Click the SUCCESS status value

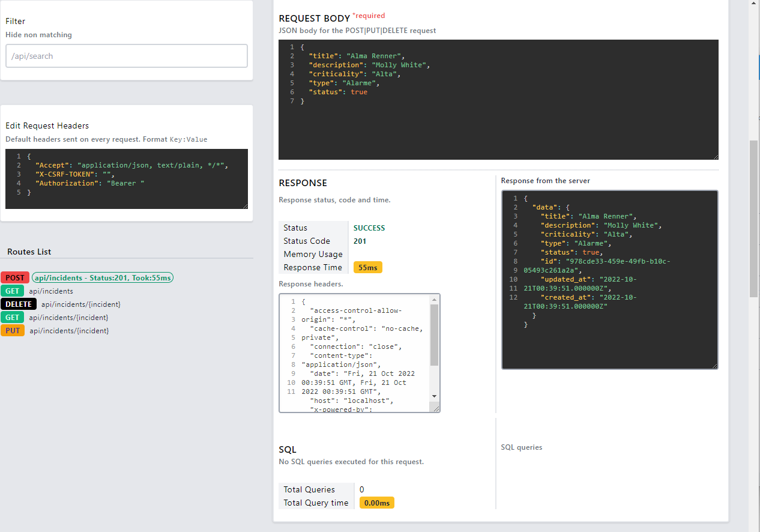[x=369, y=228]
